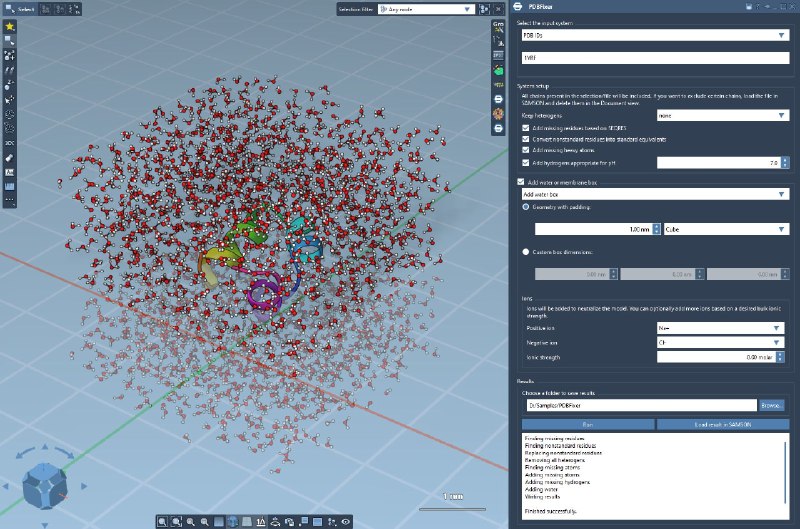
Task: Select the eraser tool icon
Action: pyautogui.click(x=9, y=158)
